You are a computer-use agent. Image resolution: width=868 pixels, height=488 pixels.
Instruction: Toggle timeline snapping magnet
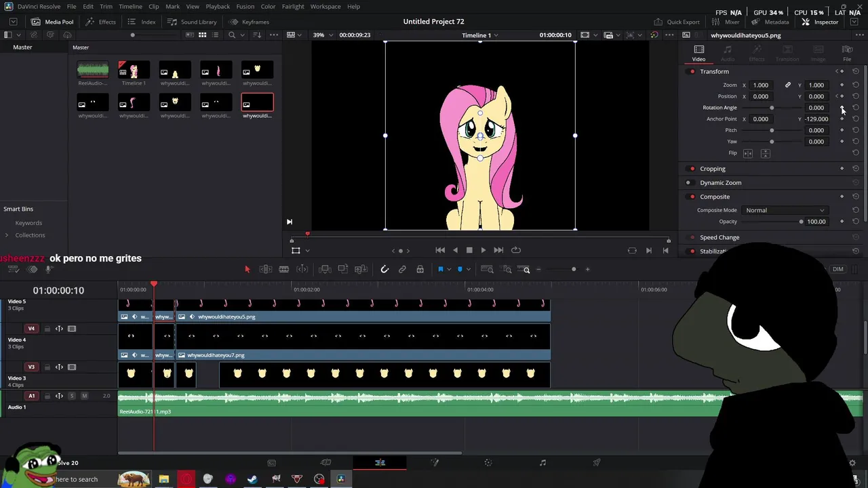384,269
